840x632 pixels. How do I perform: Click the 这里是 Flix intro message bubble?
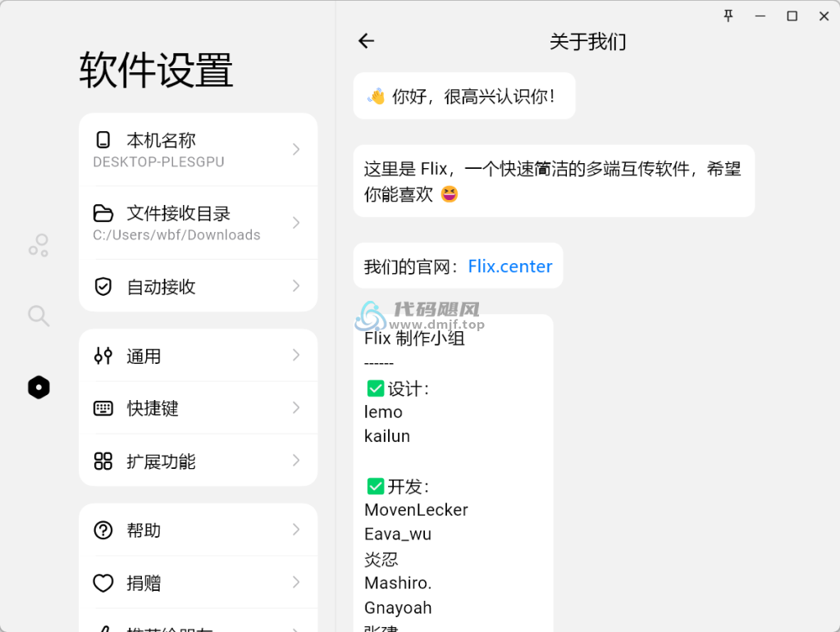[554, 181]
